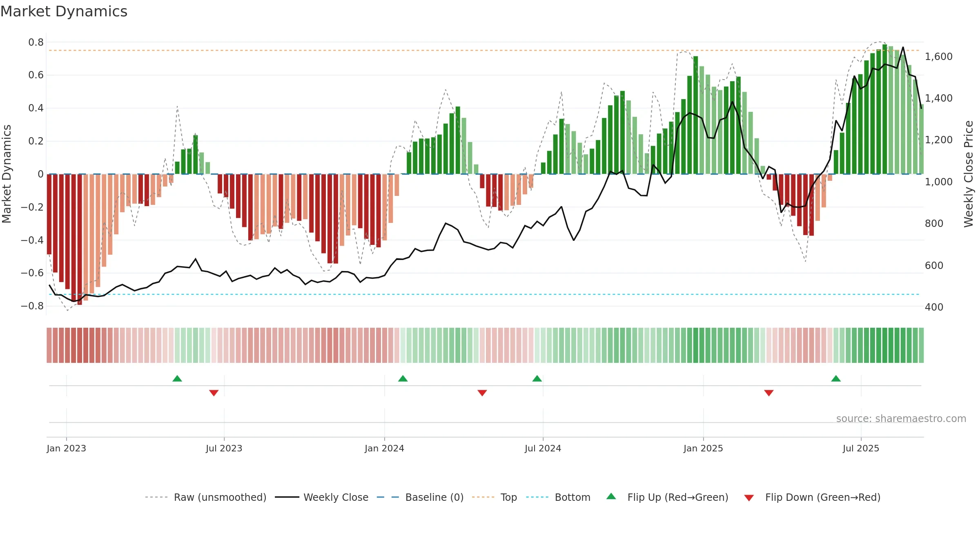The image size is (980, 551).
Task: Toggle Flip Down (Green→Red) legend entry
Action: coord(812,497)
